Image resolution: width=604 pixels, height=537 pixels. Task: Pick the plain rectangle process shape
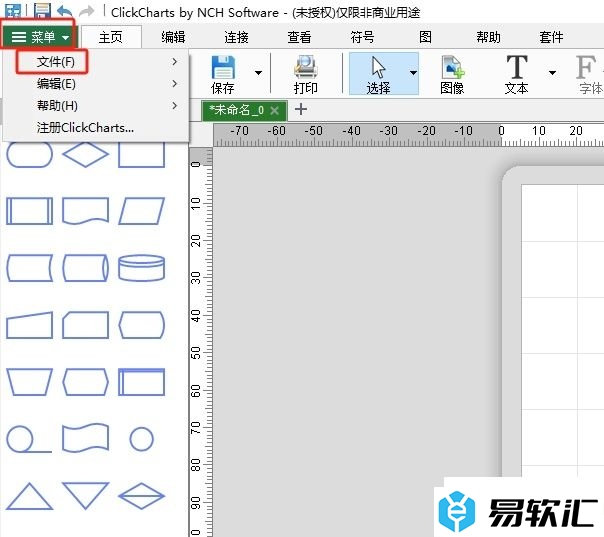tap(141, 154)
